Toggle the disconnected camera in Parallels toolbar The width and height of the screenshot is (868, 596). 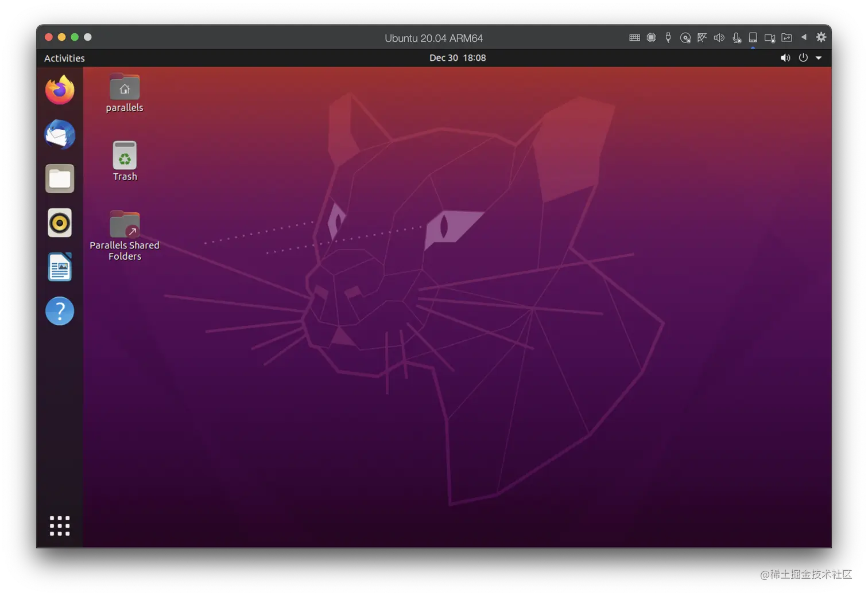point(769,37)
